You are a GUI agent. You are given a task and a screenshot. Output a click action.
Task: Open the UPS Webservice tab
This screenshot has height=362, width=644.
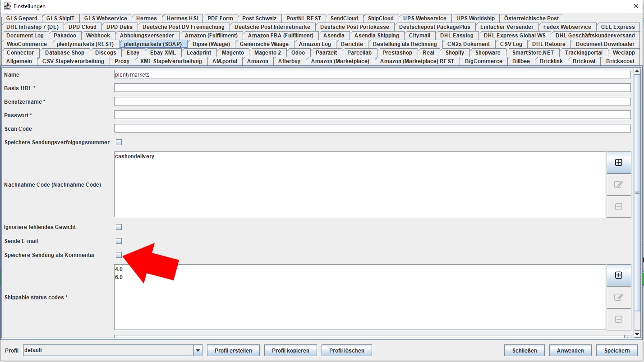coord(425,18)
